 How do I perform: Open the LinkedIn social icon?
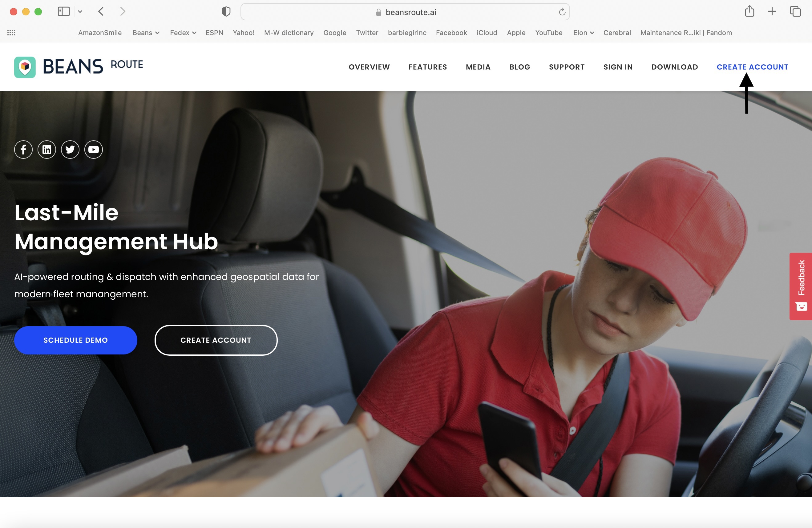[47, 150]
